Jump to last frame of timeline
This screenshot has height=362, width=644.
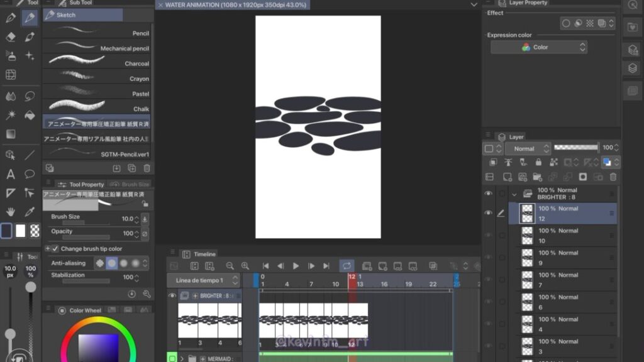tap(326, 266)
